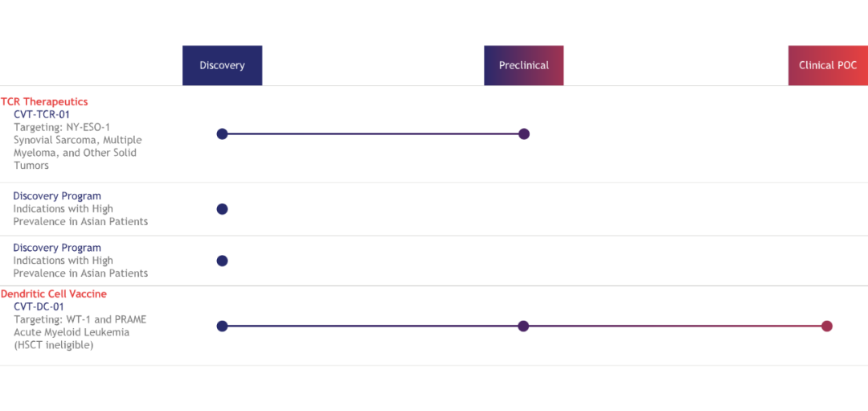Click the second Discovery Program title

coord(57,248)
